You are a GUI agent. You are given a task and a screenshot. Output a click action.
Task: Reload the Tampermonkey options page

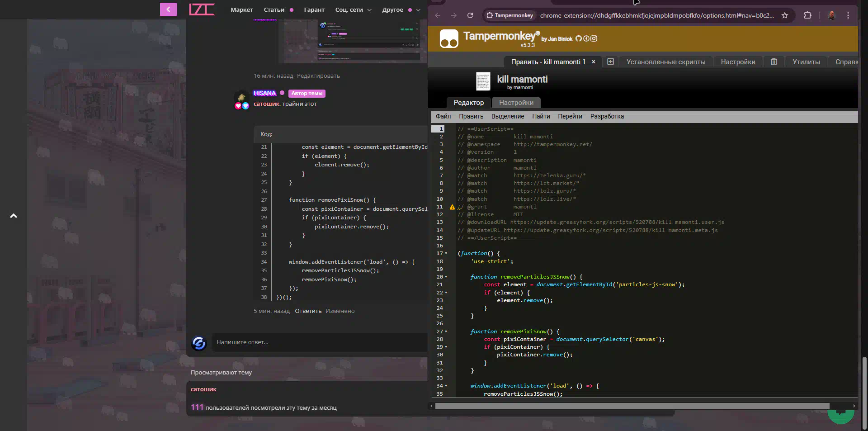click(x=470, y=15)
